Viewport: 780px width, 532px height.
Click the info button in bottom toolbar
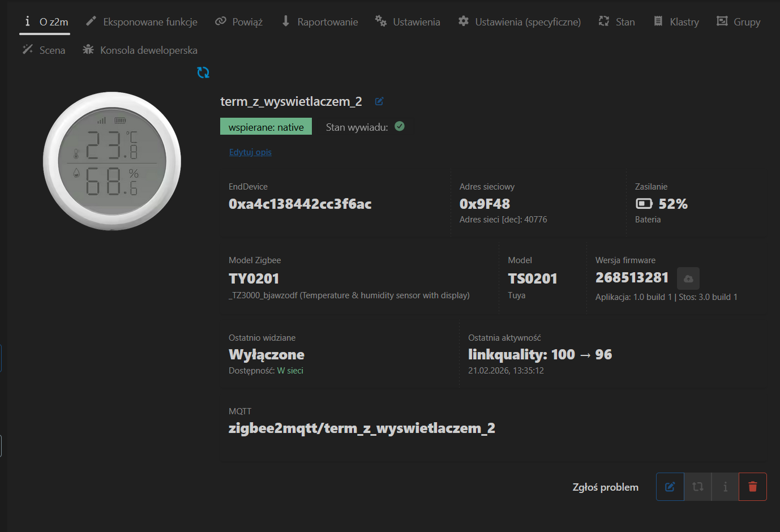coord(725,487)
